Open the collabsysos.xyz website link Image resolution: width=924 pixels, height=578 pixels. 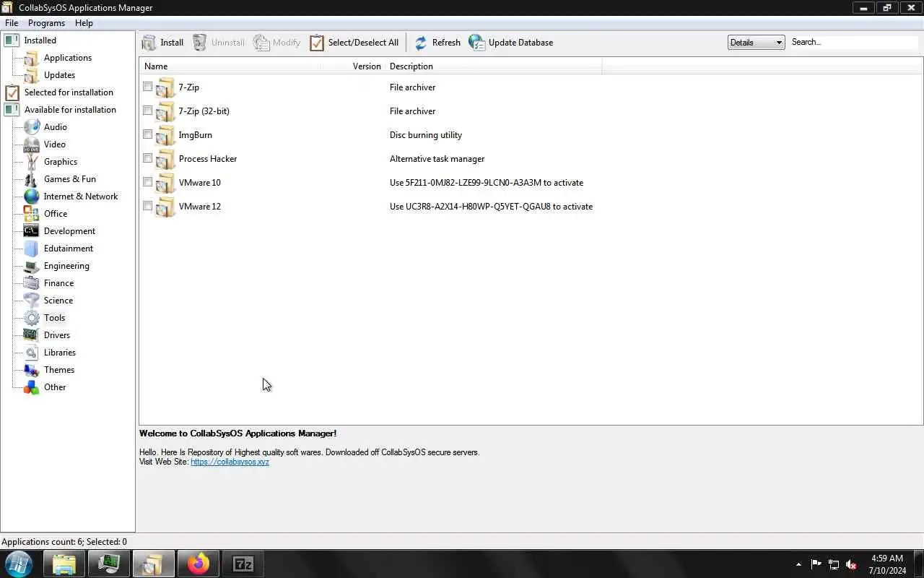(x=230, y=462)
